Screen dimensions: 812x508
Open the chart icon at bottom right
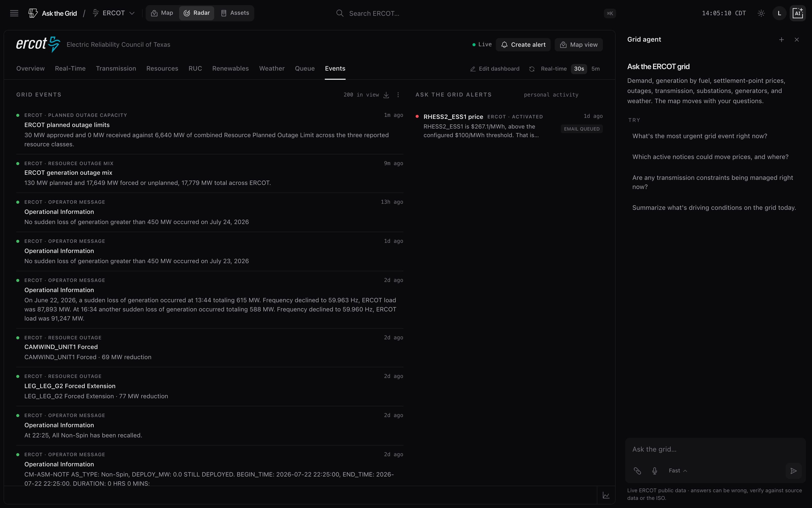pyautogui.click(x=606, y=495)
